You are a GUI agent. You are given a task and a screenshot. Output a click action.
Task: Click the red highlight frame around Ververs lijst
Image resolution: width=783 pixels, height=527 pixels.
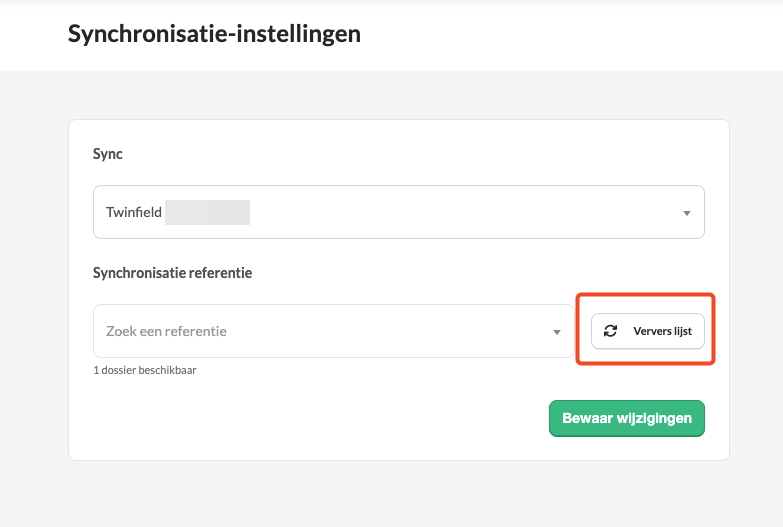(645, 295)
